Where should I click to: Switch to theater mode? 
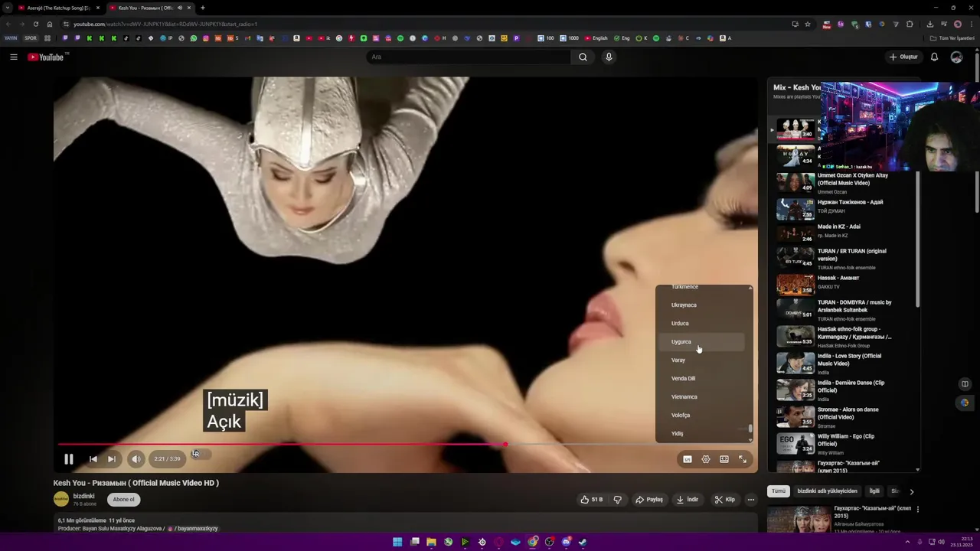[724, 459]
